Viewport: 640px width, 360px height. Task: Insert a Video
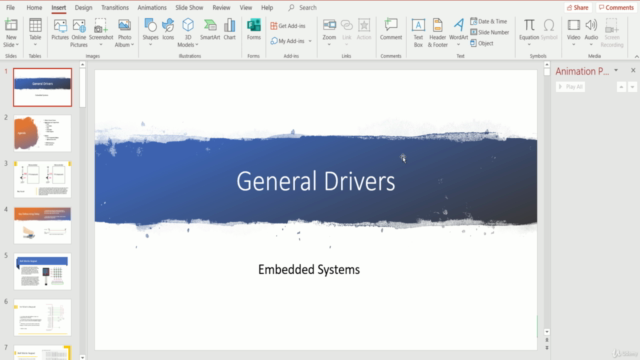tap(573, 32)
